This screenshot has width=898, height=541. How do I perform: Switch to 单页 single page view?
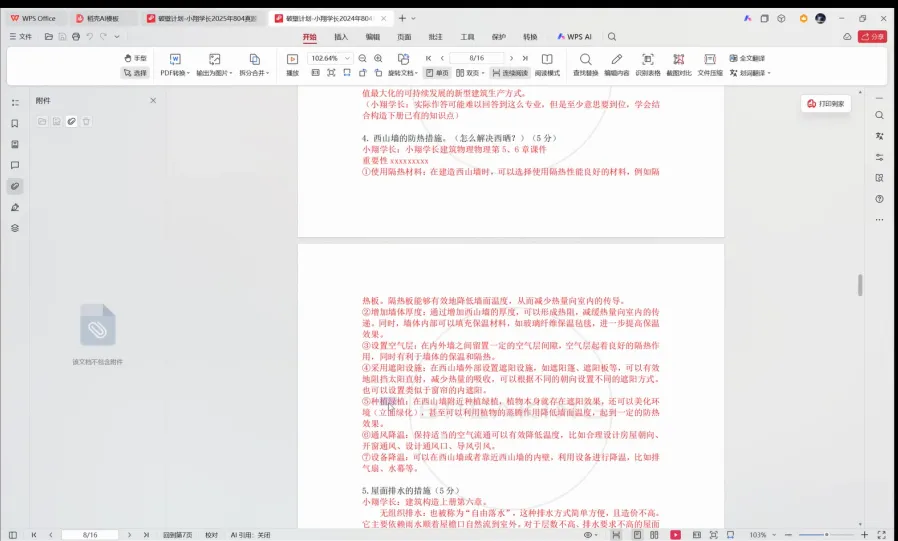pyautogui.click(x=438, y=73)
